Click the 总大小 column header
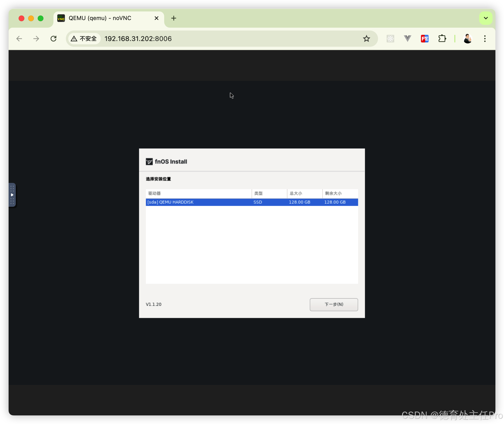 [304, 193]
